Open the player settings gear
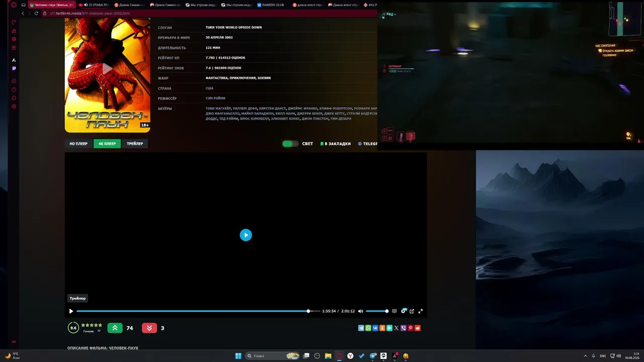 403,311
